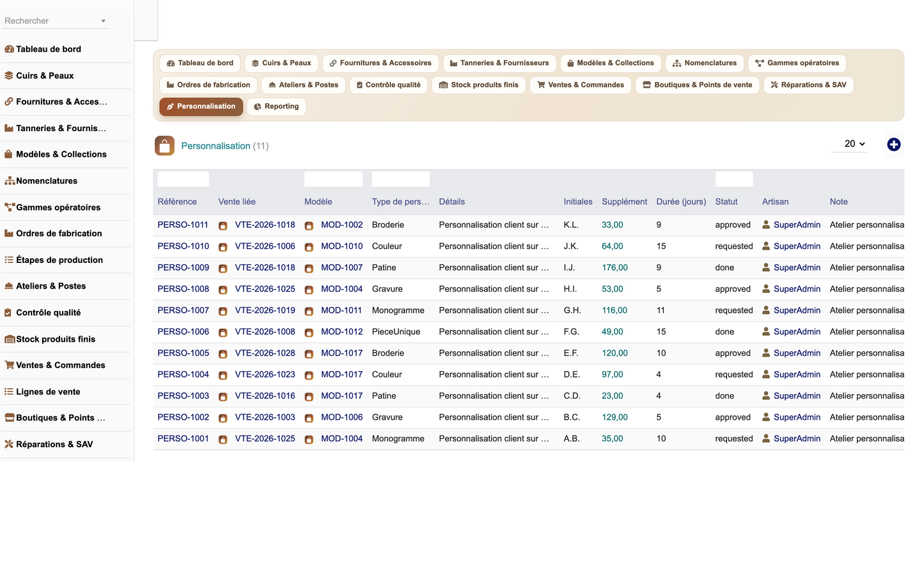Viewport: 924px width, 572px height.
Task: Open the PERSO-1007 reference link
Action: click(183, 310)
